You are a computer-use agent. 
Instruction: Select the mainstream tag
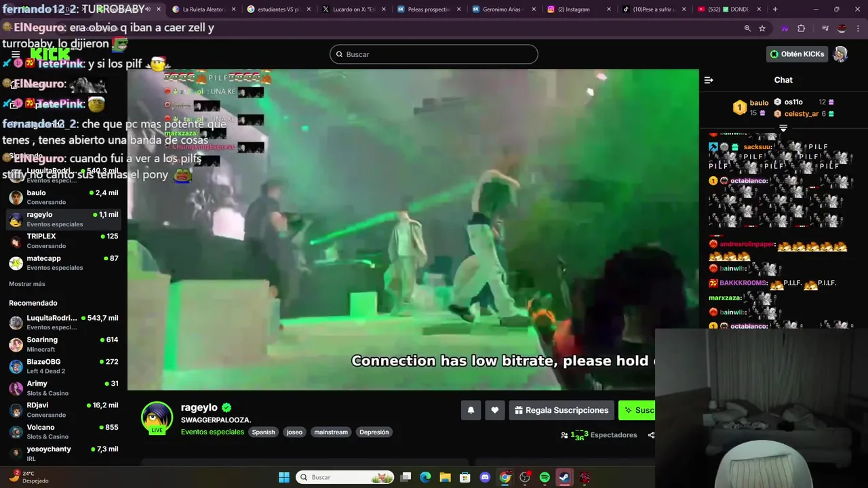[x=331, y=432]
